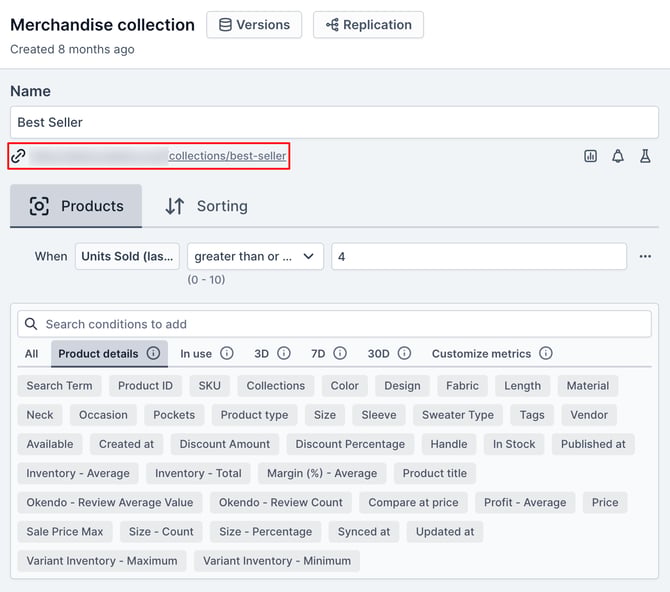
Task: Click the Search conditions to add field
Action: point(334,324)
